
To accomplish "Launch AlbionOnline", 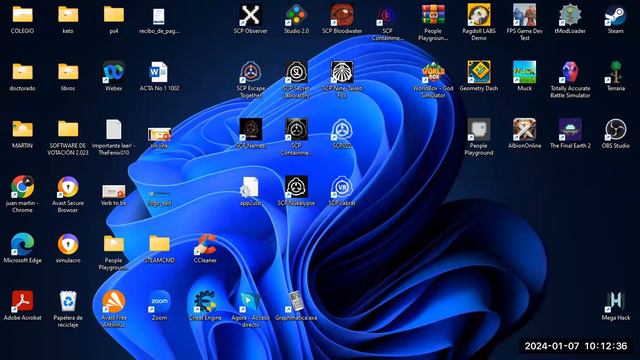I will 524,129.
